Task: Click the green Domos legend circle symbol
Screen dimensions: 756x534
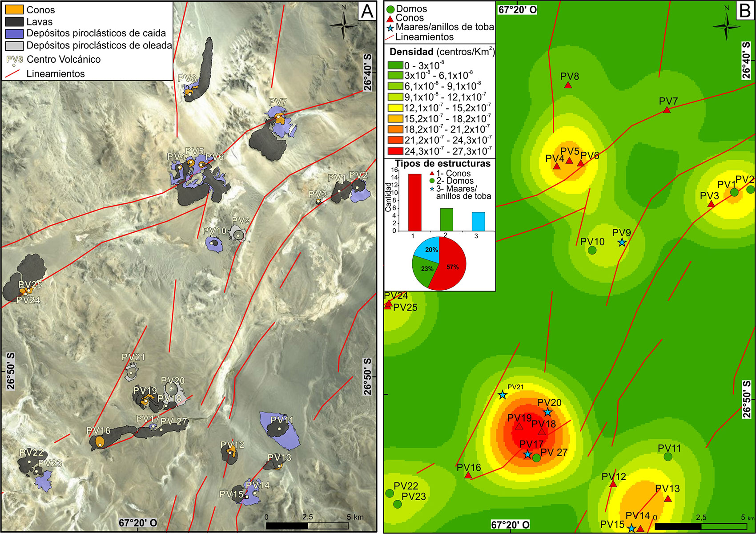Action: [390, 9]
